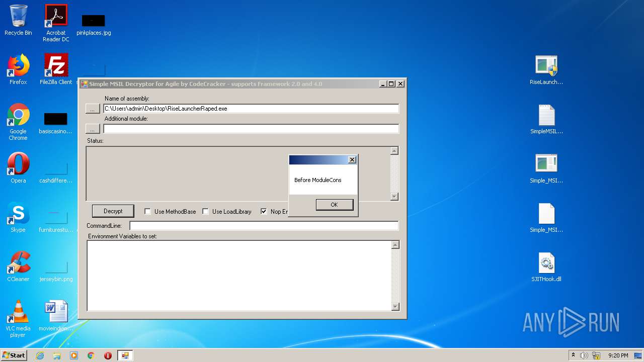The width and height of the screenshot is (644, 362).
Task: Uncheck the Nop checkbox
Action: pyautogui.click(x=264, y=212)
